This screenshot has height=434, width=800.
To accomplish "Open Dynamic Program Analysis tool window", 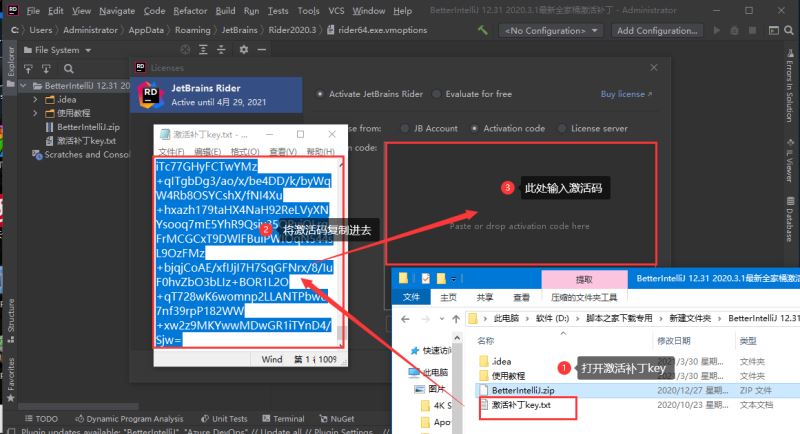I will [x=129, y=419].
